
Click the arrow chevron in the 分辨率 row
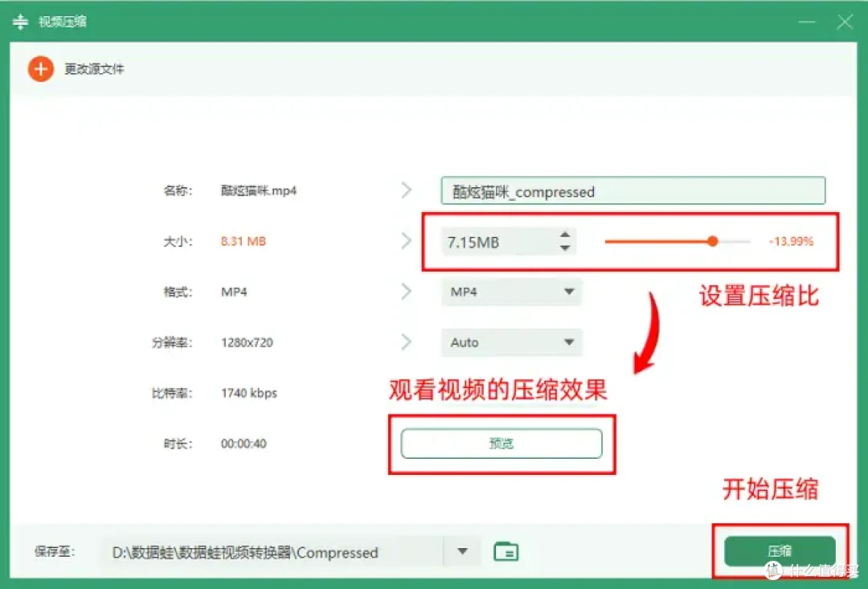tap(407, 342)
